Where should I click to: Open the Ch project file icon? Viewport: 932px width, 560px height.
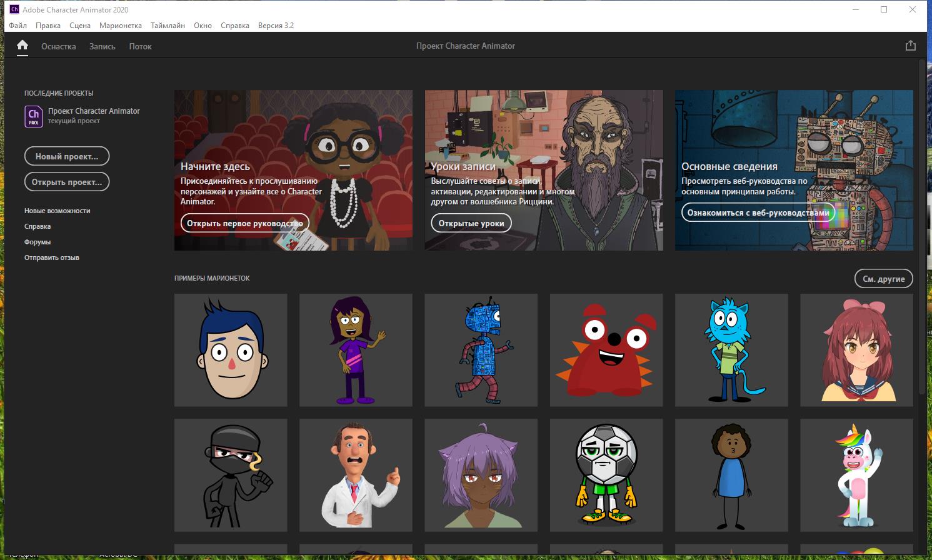pos(33,116)
